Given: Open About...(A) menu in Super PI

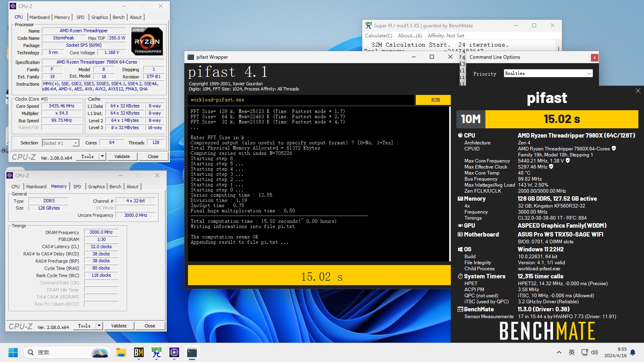Looking at the screenshot, I should click(410, 36).
